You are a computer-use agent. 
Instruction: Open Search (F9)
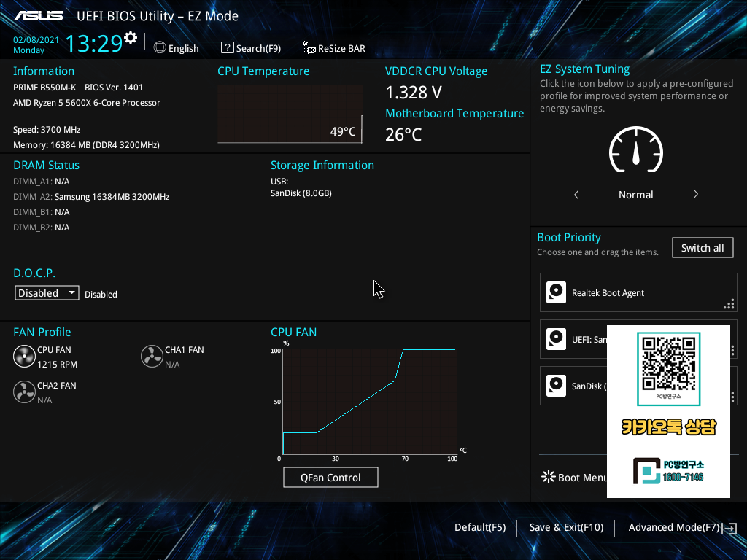251,48
